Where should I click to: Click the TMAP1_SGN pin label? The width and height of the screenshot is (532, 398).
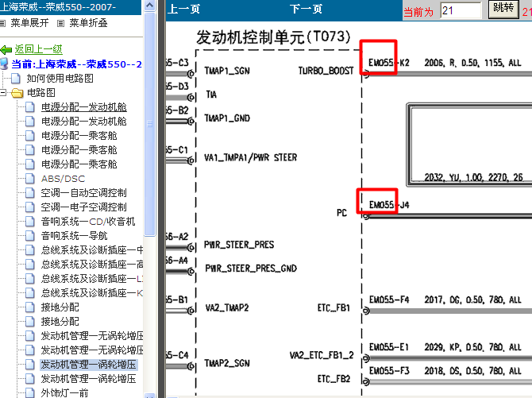(227, 71)
